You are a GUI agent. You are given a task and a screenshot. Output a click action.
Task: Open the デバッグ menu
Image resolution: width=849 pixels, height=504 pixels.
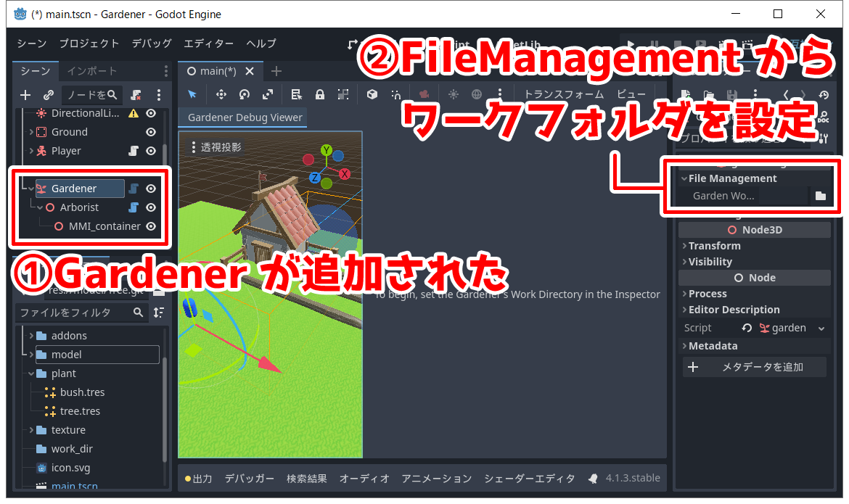point(152,44)
